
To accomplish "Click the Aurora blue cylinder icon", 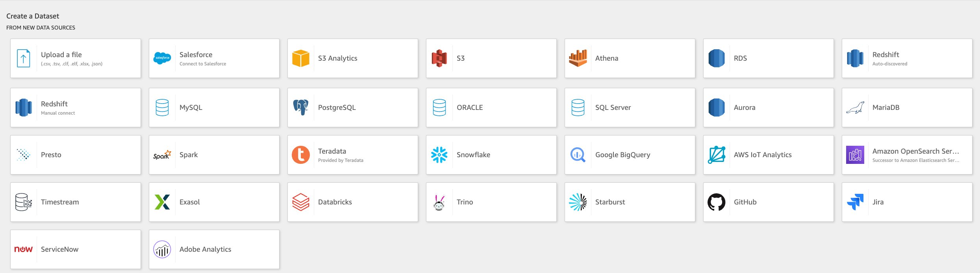I will tap(717, 108).
